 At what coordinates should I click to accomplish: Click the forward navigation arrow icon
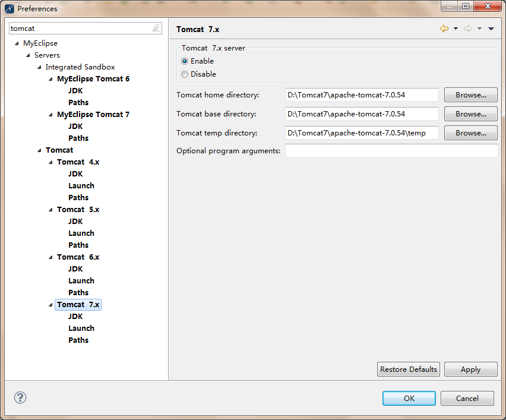468,29
